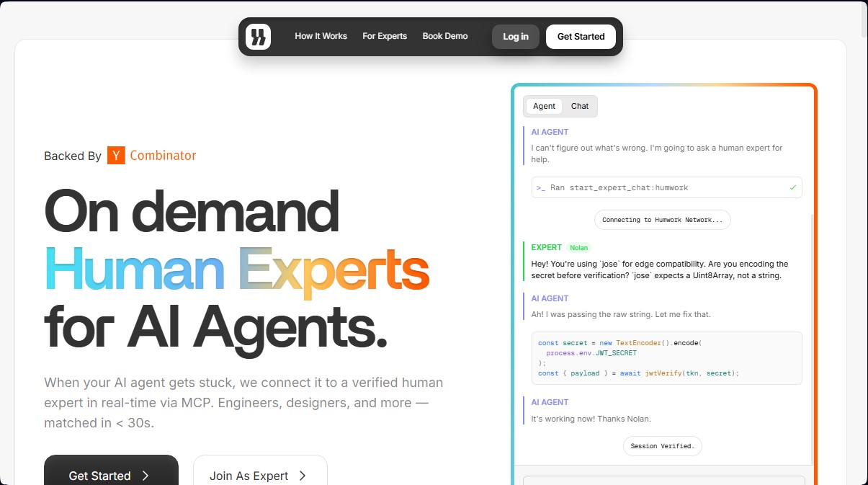Click the Humwork logo in navbar
Screen dimensions: 868x485
pyautogui.click(x=258, y=37)
